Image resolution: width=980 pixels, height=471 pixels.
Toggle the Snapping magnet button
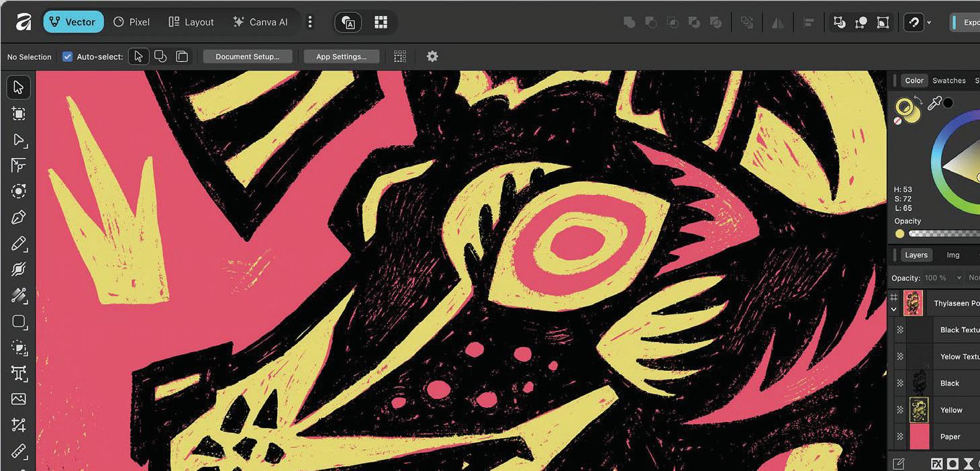click(914, 22)
